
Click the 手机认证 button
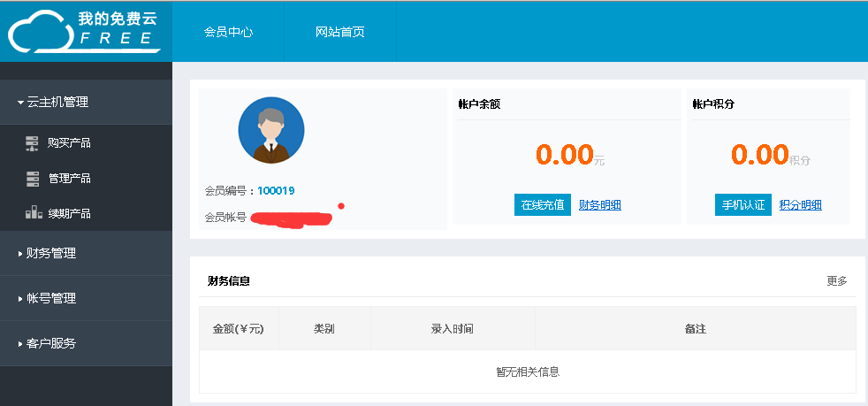point(742,205)
